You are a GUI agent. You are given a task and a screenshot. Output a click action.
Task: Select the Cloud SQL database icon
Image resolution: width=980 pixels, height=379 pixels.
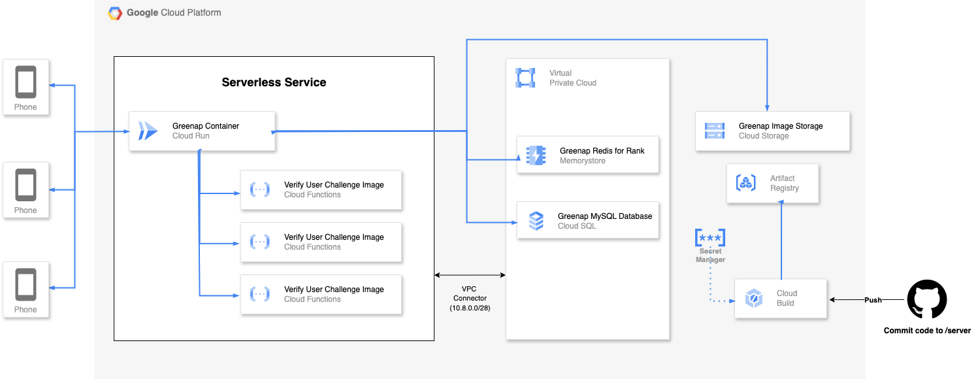pos(536,221)
